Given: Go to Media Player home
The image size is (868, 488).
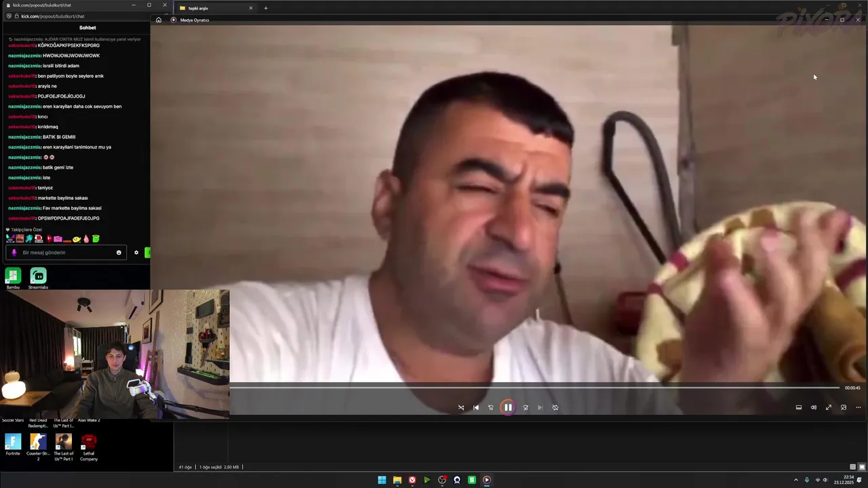Looking at the screenshot, I should click(159, 20).
